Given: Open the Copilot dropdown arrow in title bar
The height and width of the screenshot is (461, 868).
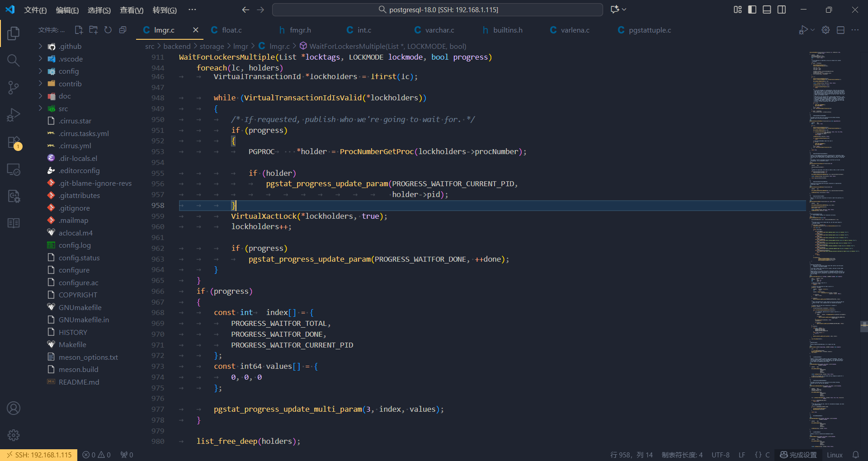Looking at the screenshot, I should click(x=624, y=9).
